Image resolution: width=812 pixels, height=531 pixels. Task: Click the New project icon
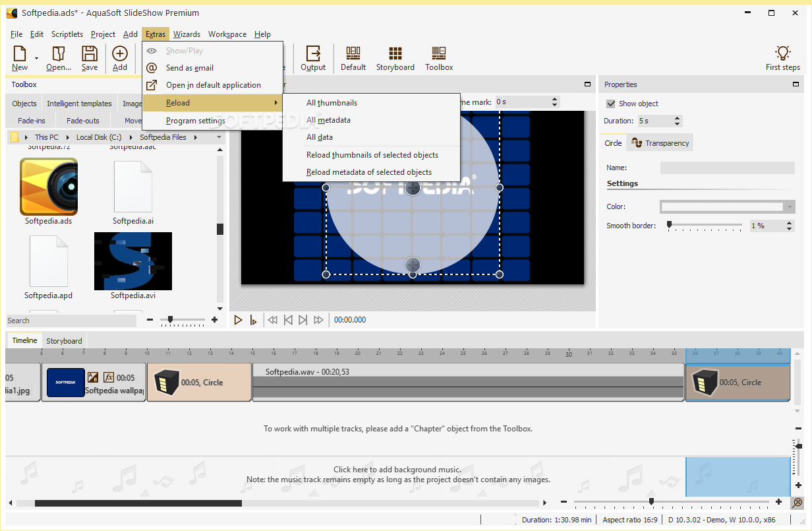[x=20, y=58]
